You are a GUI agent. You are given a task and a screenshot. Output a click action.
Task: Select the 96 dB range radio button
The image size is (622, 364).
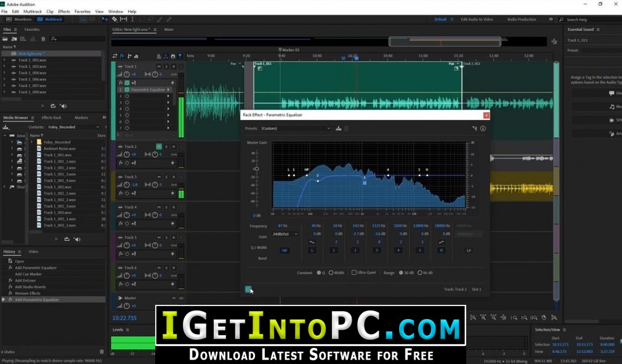(419, 273)
